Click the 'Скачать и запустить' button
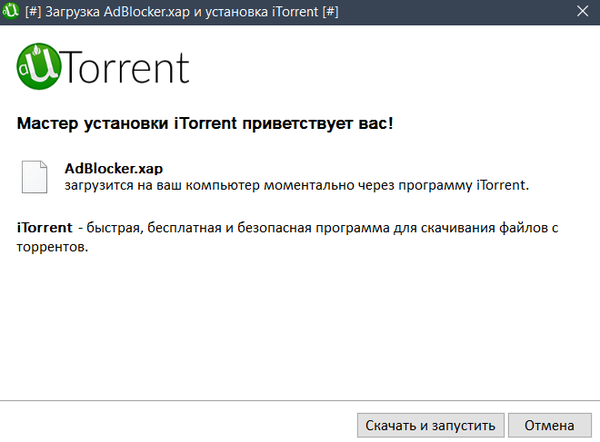Image resolution: width=600 pixels, height=442 pixels. [430, 425]
